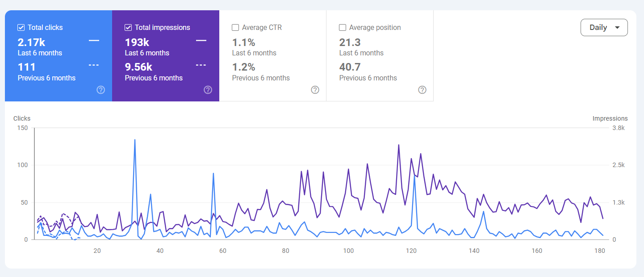Click the blue clicks spike near day 57
Image resolution: width=644 pixels, height=277 pixels.
pyautogui.click(x=213, y=174)
